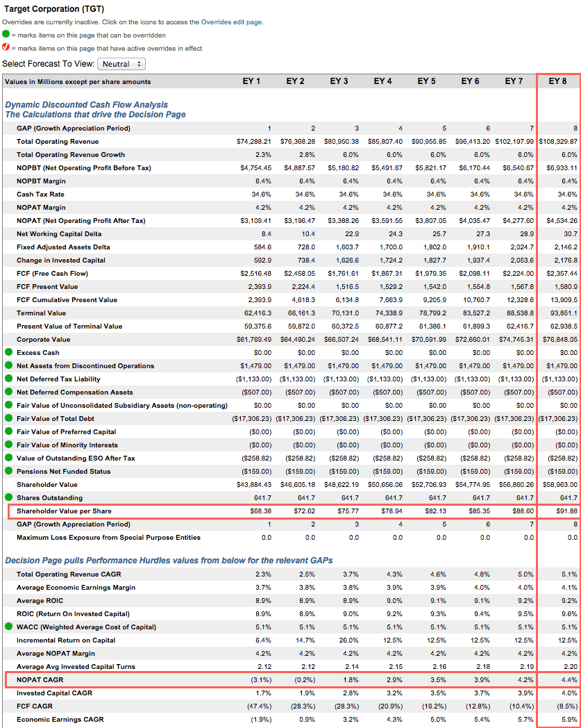Click the Total Operating Revenue CAGR label

click(x=69, y=574)
